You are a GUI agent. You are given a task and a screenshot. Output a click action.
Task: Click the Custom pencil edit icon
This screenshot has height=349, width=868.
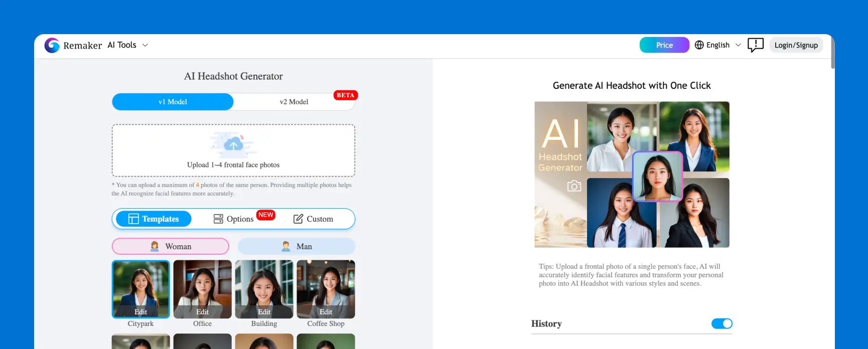298,219
